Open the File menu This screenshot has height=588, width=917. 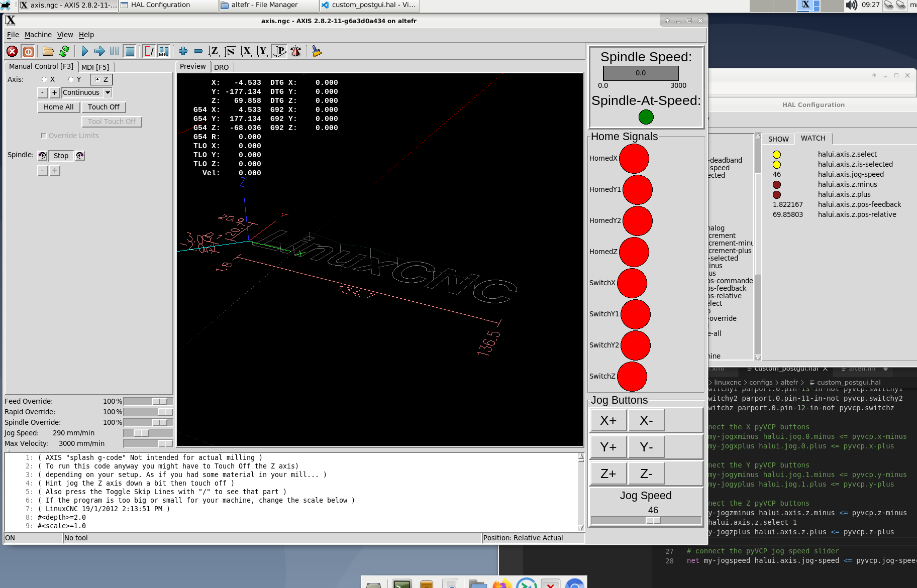(x=13, y=35)
